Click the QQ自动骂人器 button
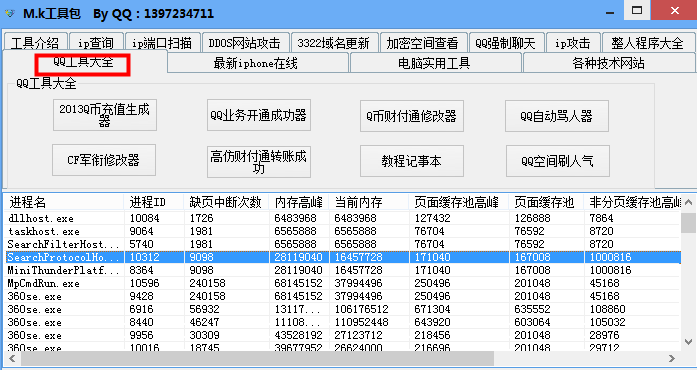Screen dimensions: 697x370 coord(557,116)
